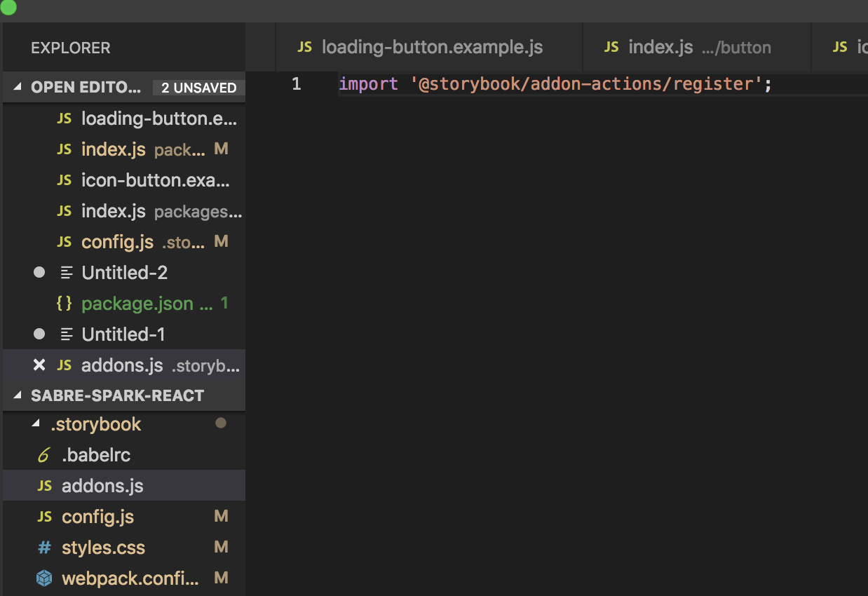This screenshot has height=596, width=868.
Task: Collapse the OPEN EDITORS section
Action: point(18,87)
